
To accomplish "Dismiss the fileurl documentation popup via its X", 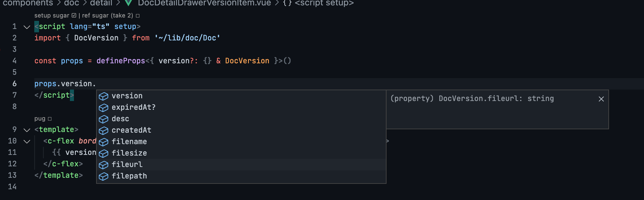I will pyautogui.click(x=601, y=99).
